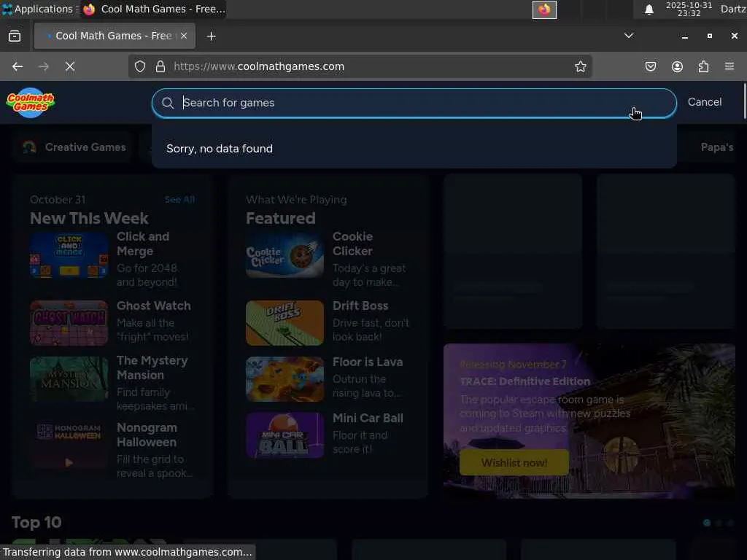Open the Firefox account menu
The width and height of the screenshot is (747, 560).
[x=677, y=66]
